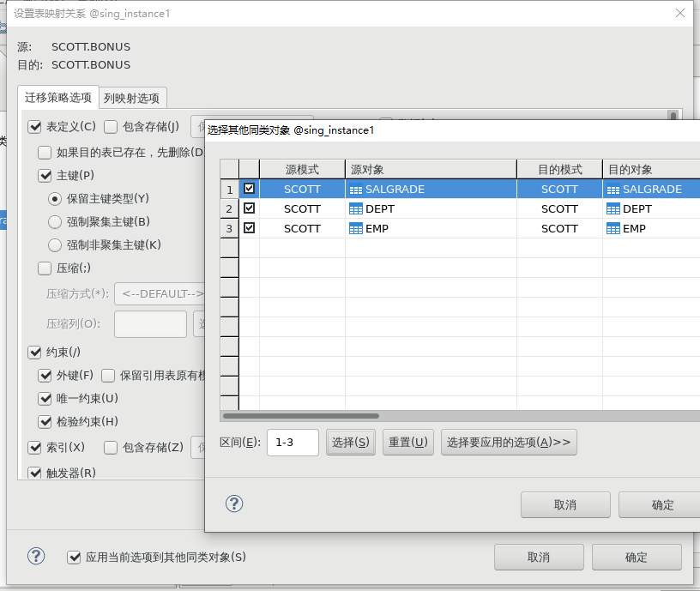
Task: Uncheck row 2 DEPT checkbox
Action: pyautogui.click(x=249, y=208)
